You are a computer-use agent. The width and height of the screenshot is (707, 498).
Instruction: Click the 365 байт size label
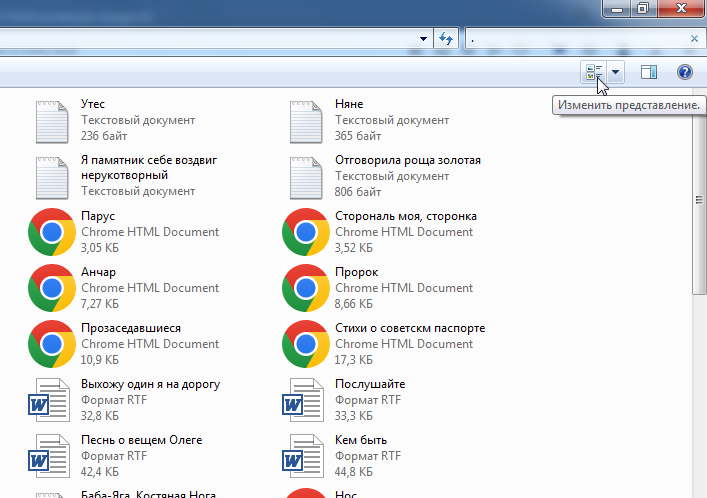358,136
